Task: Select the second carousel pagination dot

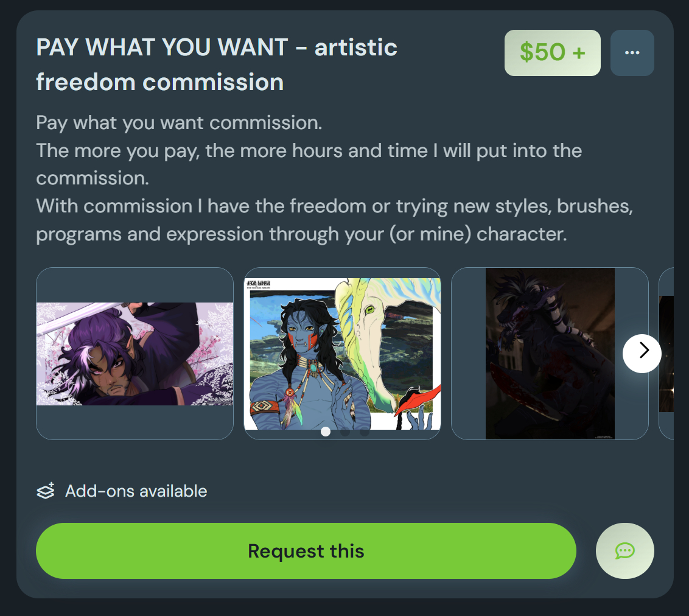Action: pyautogui.click(x=345, y=432)
